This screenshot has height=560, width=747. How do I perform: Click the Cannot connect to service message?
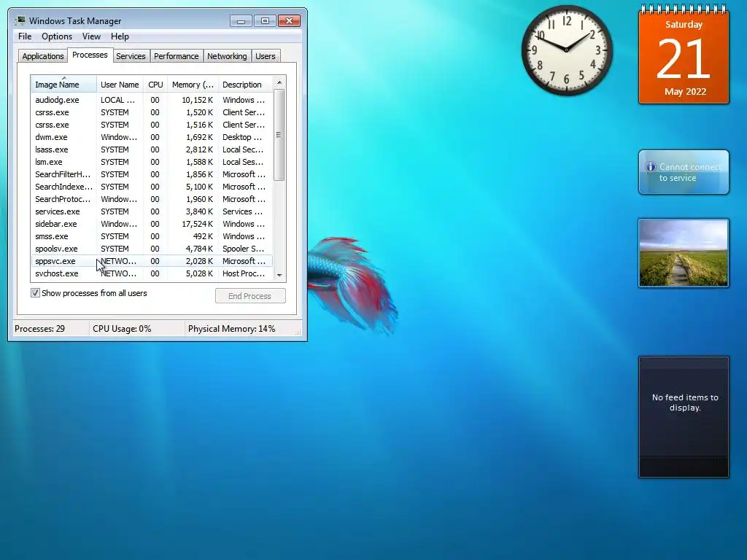(690, 172)
